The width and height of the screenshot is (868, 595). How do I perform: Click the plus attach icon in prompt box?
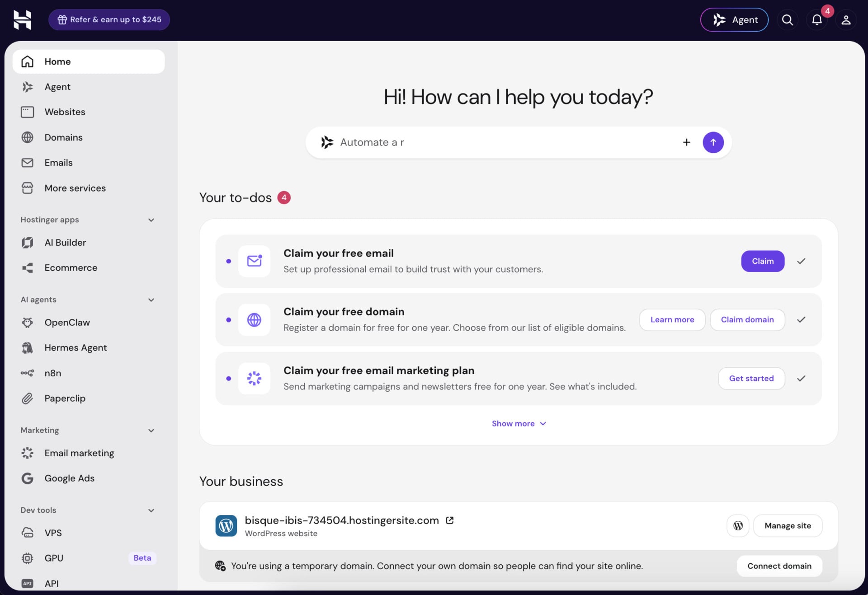pyautogui.click(x=687, y=142)
